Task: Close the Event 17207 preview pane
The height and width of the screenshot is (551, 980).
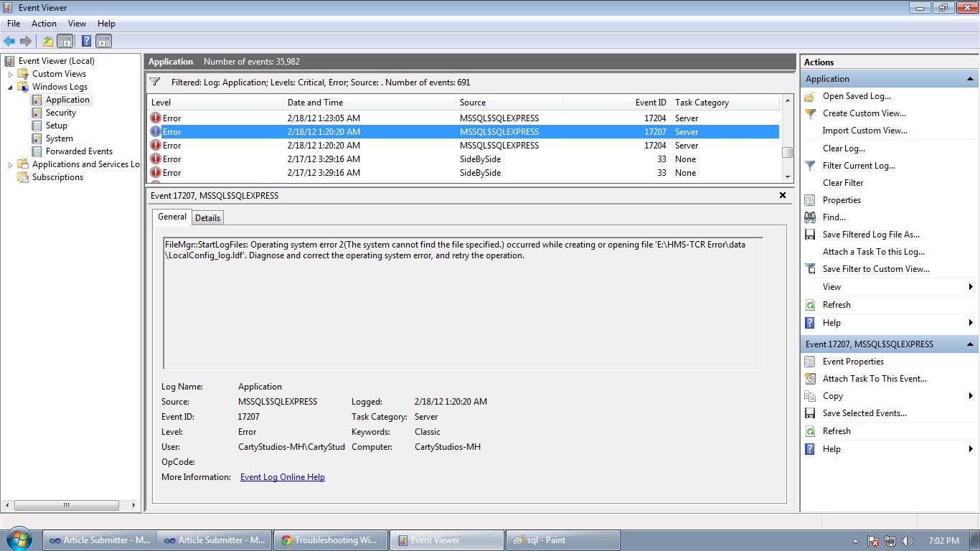Action: 783,195
